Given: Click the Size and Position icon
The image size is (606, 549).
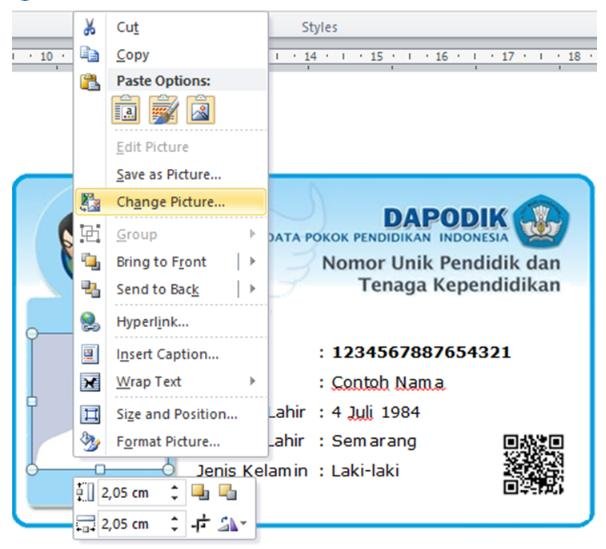Looking at the screenshot, I should point(90,414).
